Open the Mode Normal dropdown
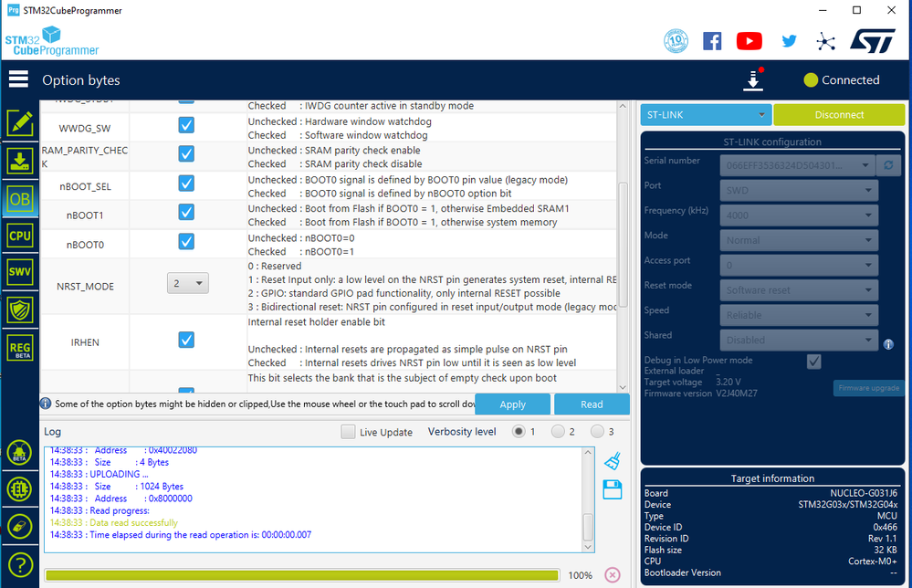The height and width of the screenshot is (588, 912). (x=799, y=240)
